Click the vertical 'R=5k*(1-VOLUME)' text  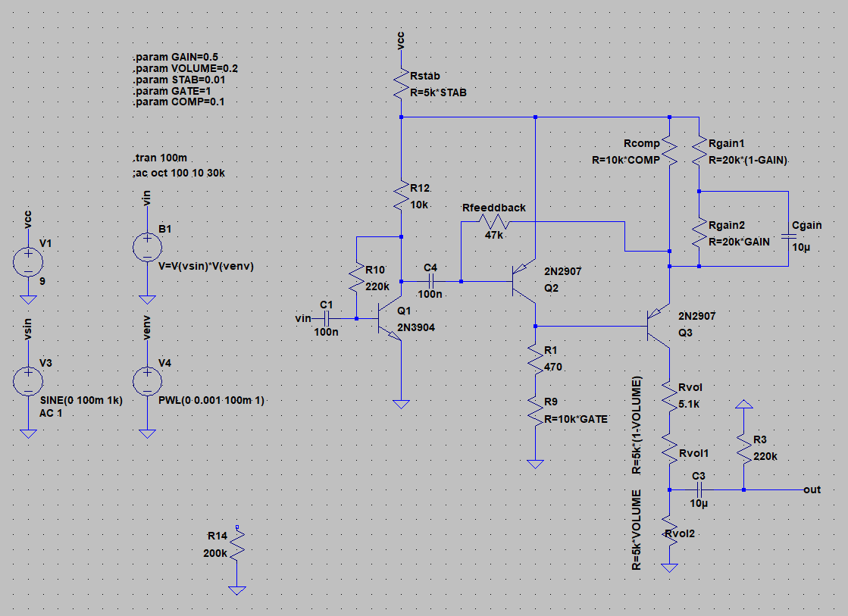tap(637, 426)
